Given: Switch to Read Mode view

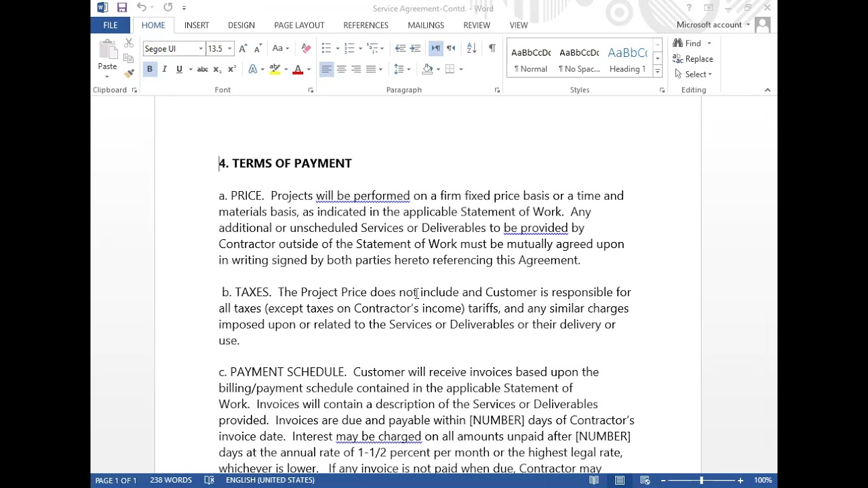Looking at the screenshot, I should point(594,480).
